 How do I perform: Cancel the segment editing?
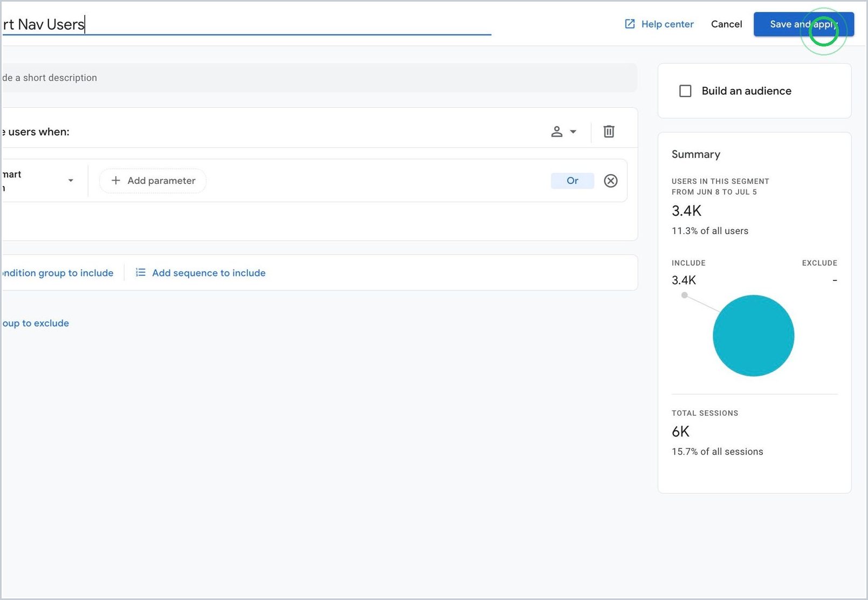coord(726,24)
